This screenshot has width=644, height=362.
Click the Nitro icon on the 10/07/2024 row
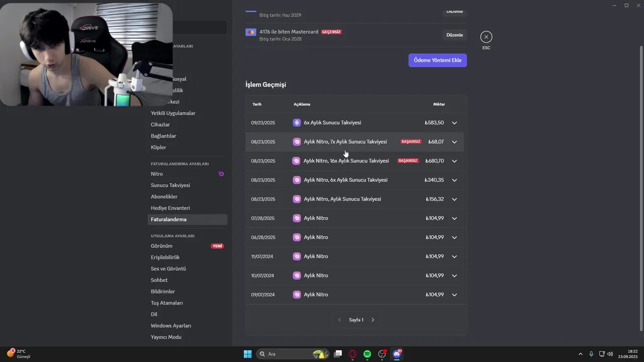(x=297, y=276)
